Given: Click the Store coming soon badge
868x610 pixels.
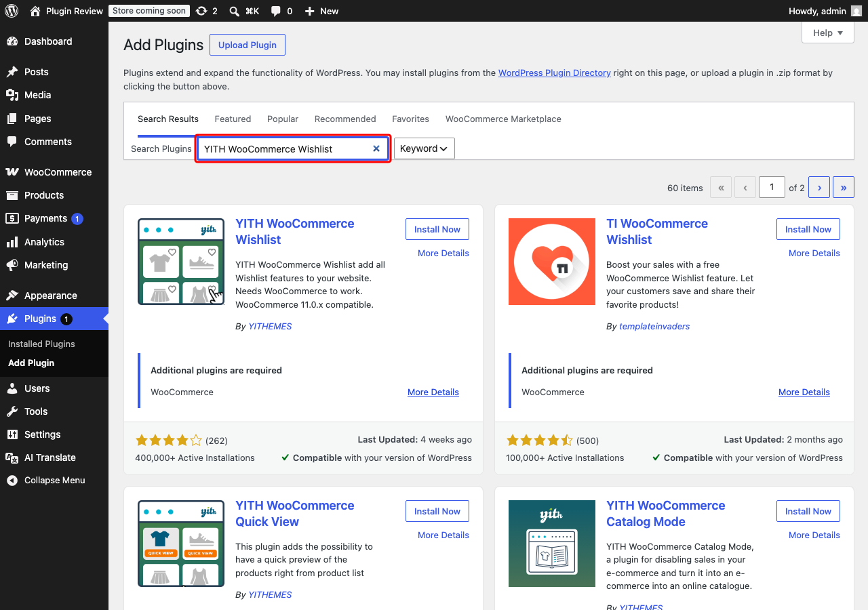Looking at the screenshot, I should [x=149, y=11].
